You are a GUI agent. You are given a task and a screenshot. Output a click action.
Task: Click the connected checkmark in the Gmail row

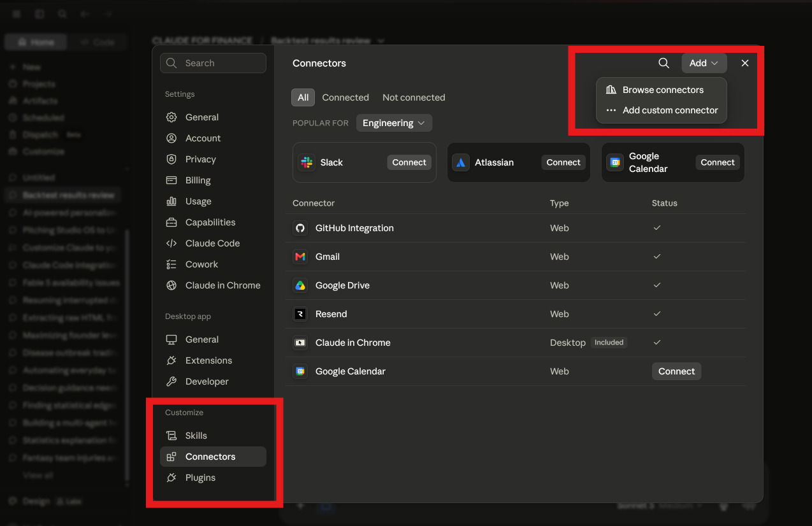coord(657,256)
